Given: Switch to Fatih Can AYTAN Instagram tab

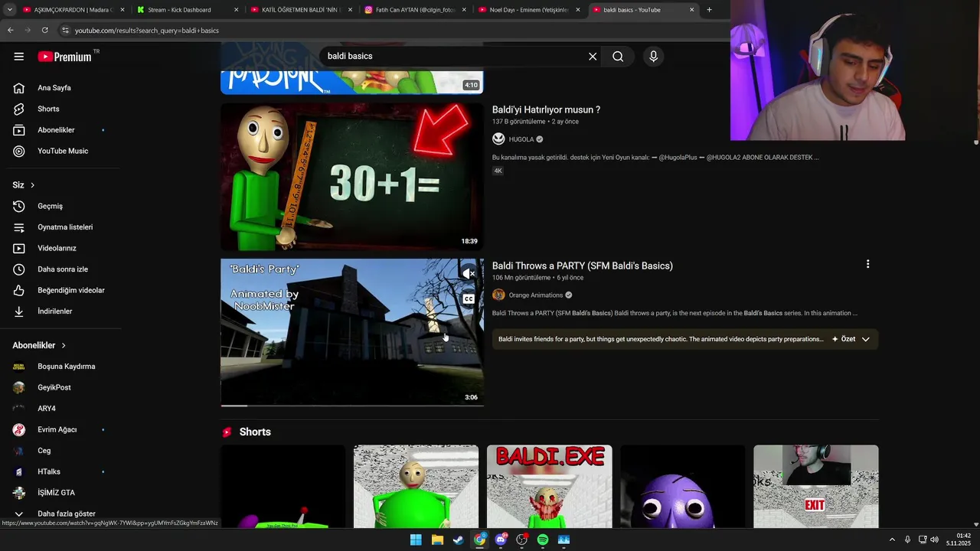Looking at the screenshot, I should coord(416,10).
